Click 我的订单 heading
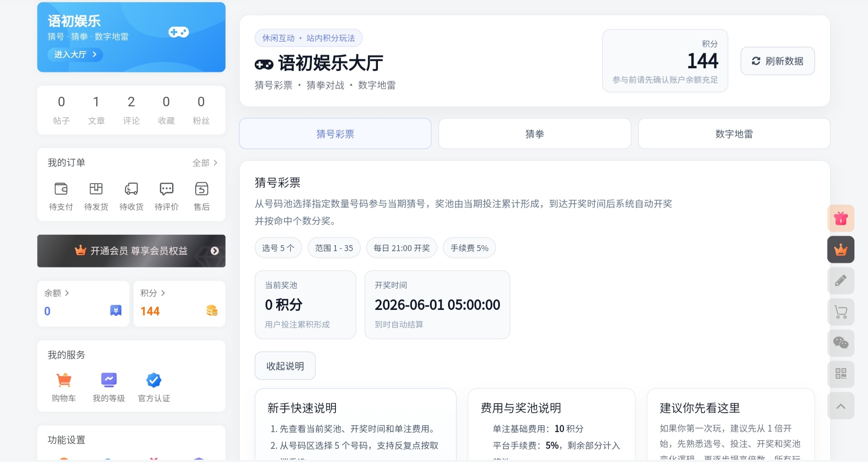This screenshot has height=462, width=868. pos(66,162)
